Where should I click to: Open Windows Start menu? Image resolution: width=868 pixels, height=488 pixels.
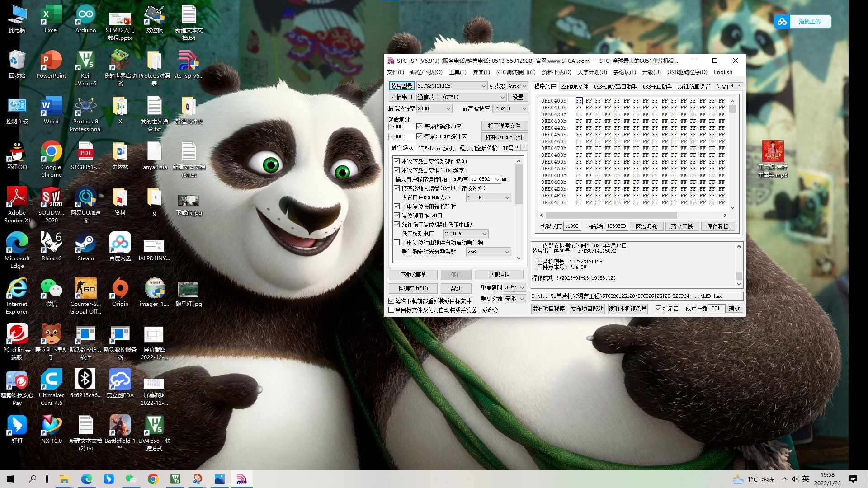(11, 479)
